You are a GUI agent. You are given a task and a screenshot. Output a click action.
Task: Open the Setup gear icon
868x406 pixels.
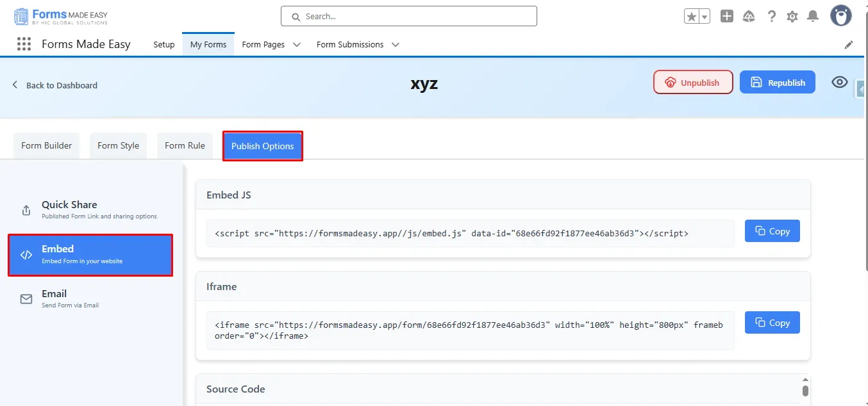coord(792,17)
